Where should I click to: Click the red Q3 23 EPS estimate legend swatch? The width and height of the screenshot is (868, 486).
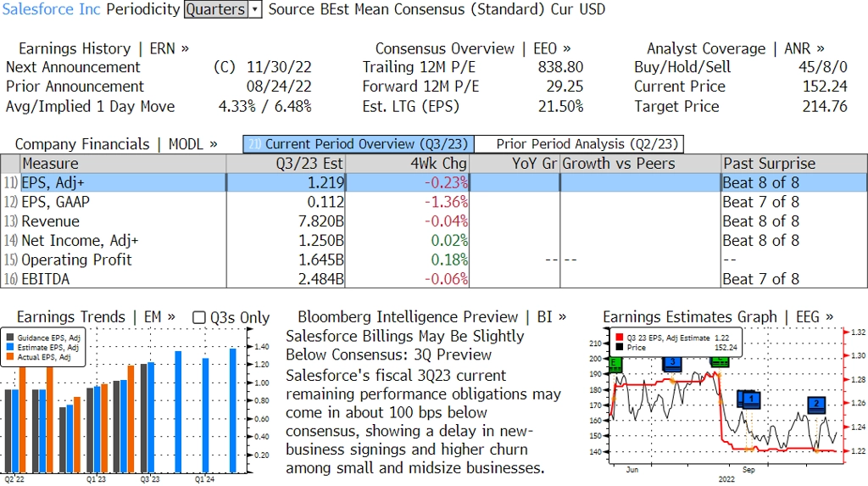[619, 338]
